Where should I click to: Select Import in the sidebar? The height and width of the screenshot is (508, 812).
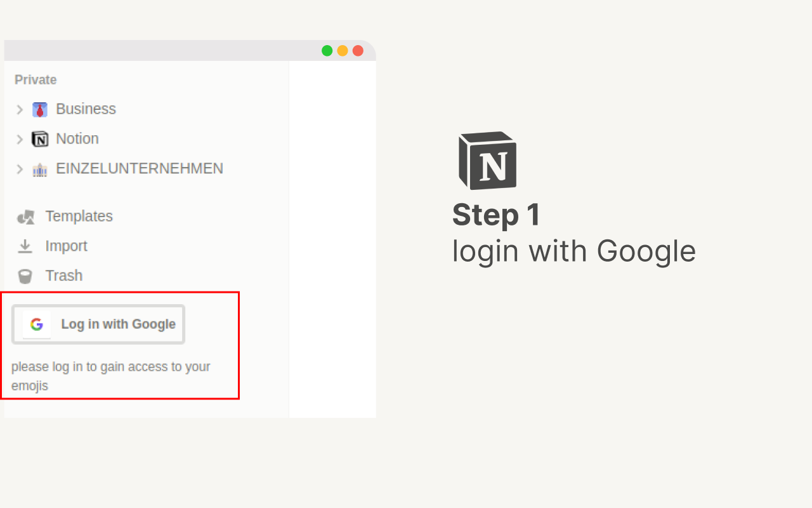[x=66, y=246]
